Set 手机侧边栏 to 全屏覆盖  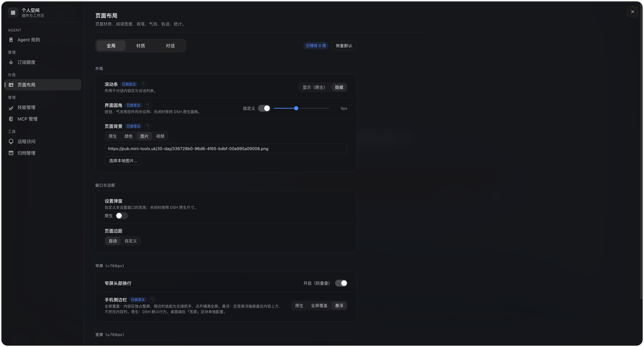319,306
